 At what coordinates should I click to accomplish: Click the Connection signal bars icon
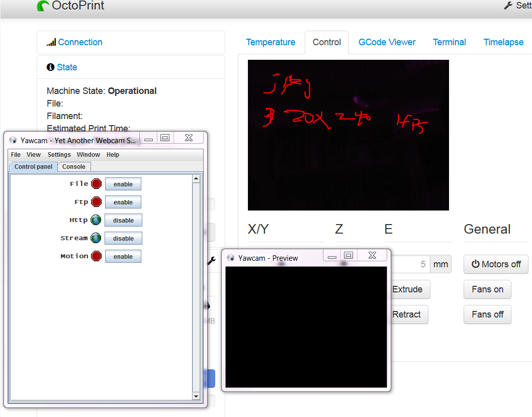coord(51,42)
